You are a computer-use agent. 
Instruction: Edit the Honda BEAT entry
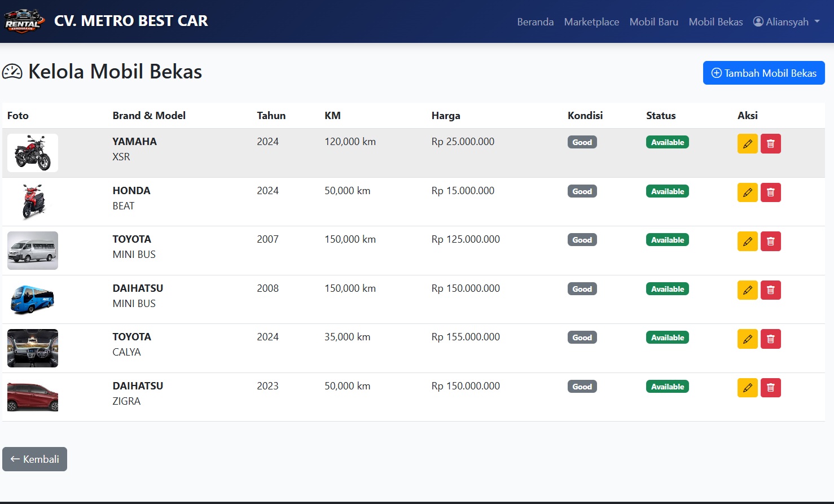click(x=747, y=192)
